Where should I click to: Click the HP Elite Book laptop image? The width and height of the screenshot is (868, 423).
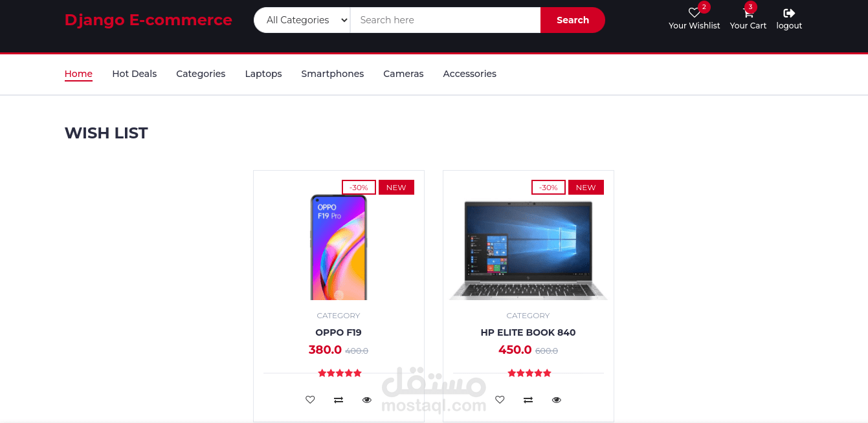tap(528, 250)
